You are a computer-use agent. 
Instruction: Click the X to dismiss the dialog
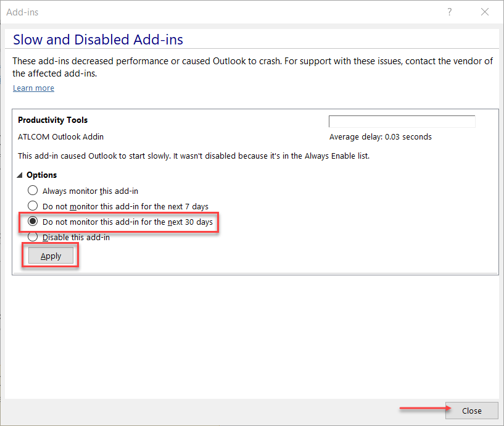[x=484, y=12]
